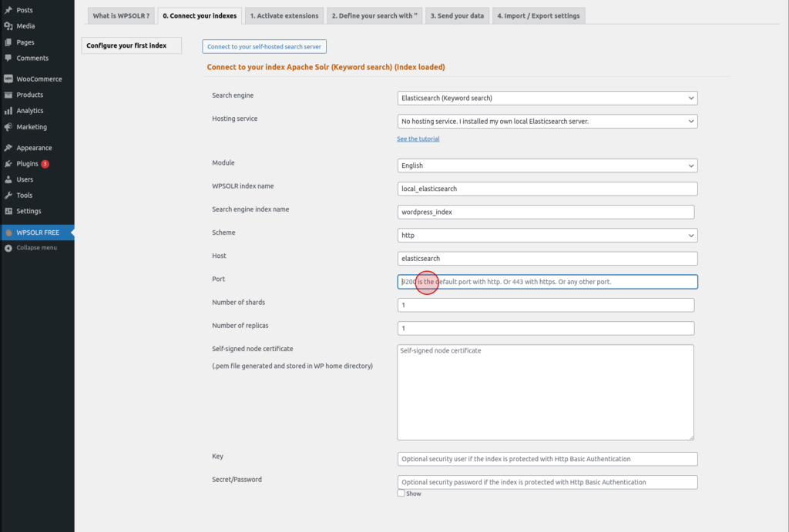Focus the Search engine index name field

click(546, 212)
